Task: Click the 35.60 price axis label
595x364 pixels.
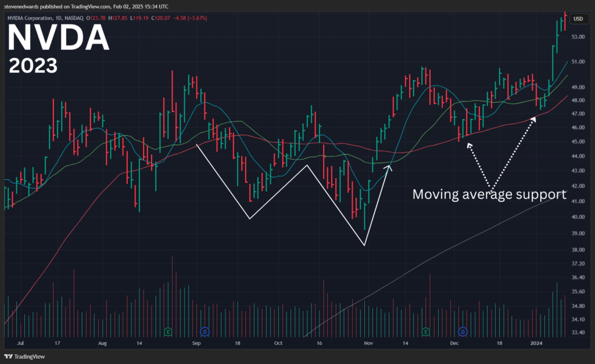Action: pyautogui.click(x=578, y=291)
